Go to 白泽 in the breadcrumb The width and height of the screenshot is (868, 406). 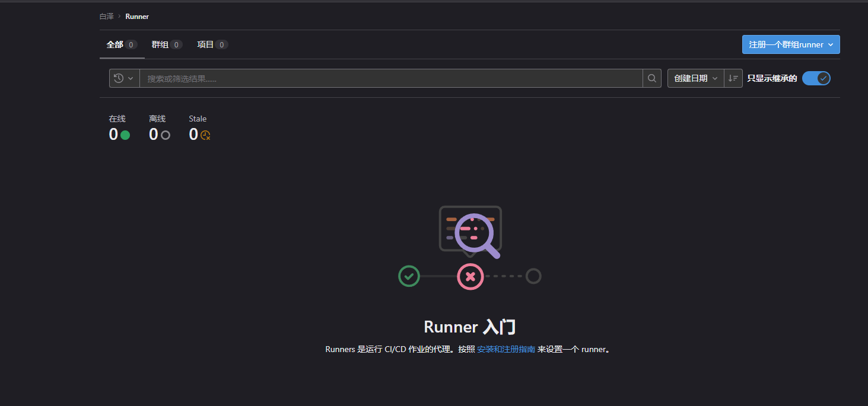click(106, 17)
